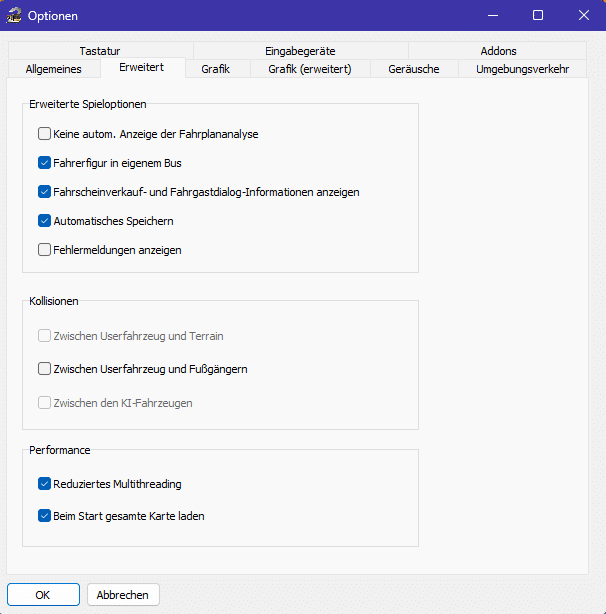Select the Addons tab
This screenshot has width=606, height=614.
(497, 51)
